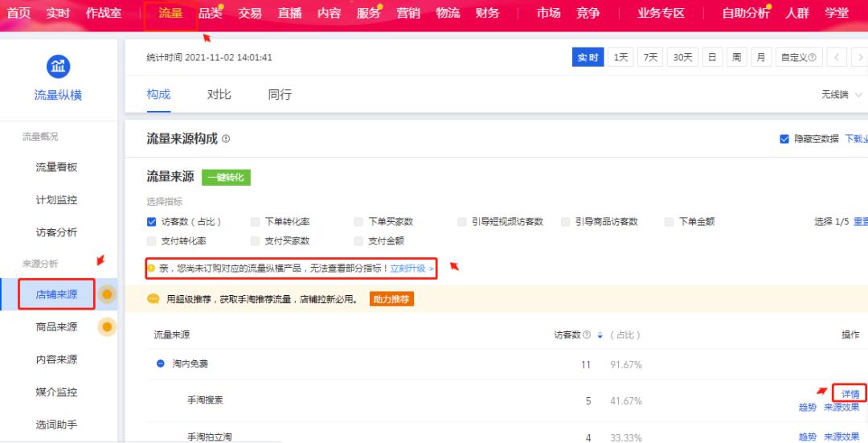Click the orange dot beside 商品来源
868x443 pixels.
[108, 326]
